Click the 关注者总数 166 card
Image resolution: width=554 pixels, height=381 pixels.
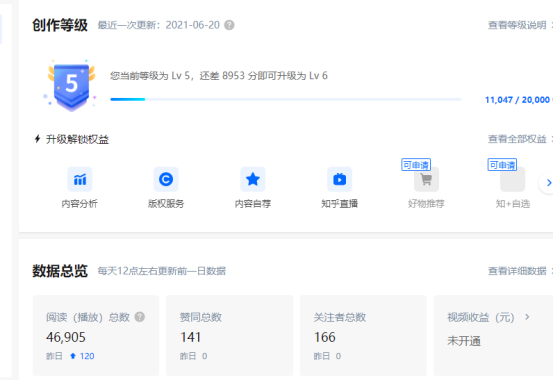coord(363,335)
